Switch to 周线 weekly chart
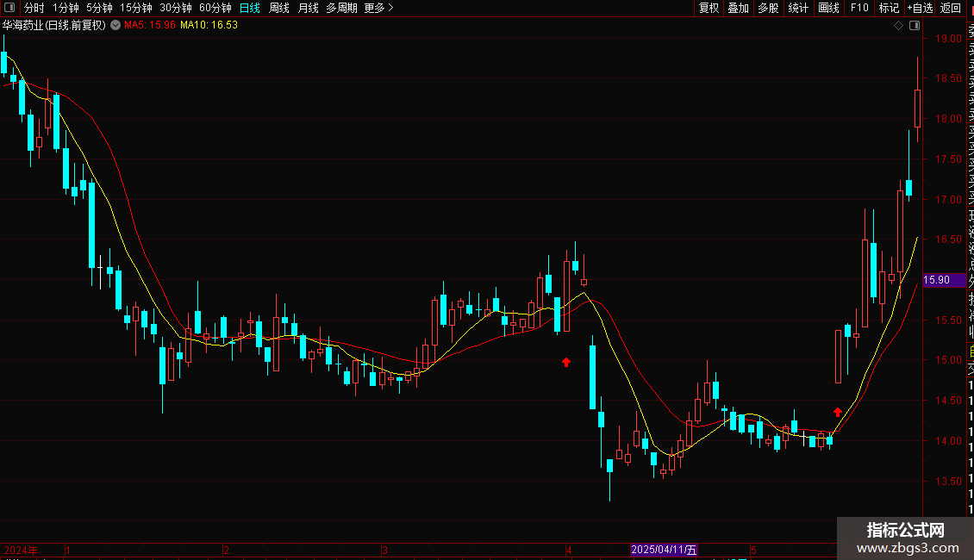Image resolution: width=974 pixels, height=560 pixels. [x=279, y=8]
